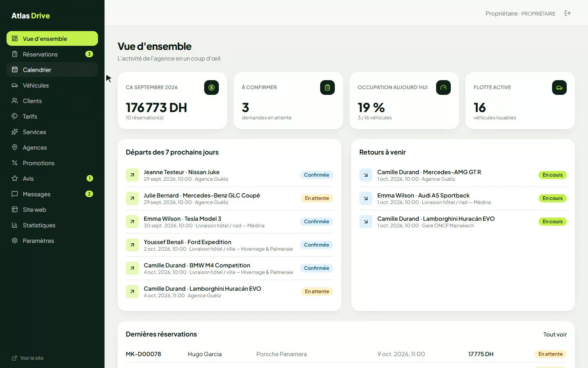This screenshot has width=588, height=368.
Task: Click the return arrow icon for Audi A5 Sportback
Action: coord(366,198)
